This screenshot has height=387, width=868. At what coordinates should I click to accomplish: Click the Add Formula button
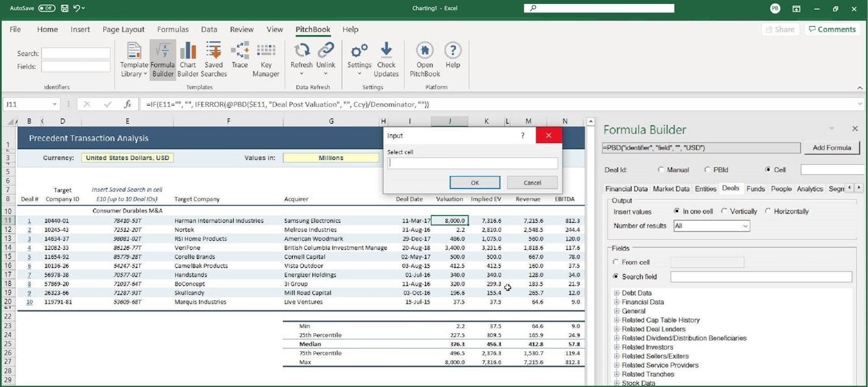832,147
